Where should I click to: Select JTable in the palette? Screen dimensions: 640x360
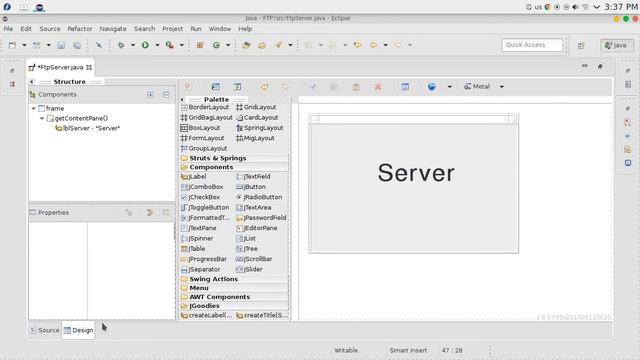click(x=193, y=249)
